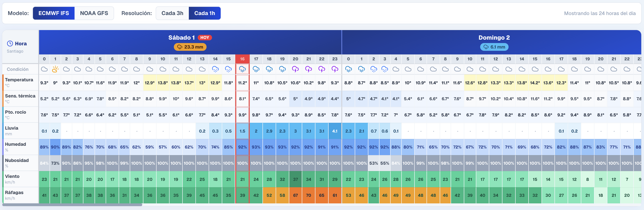Click the highlighted hour 16 column header
The width and height of the screenshot is (644, 210).
click(x=242, y=59)
